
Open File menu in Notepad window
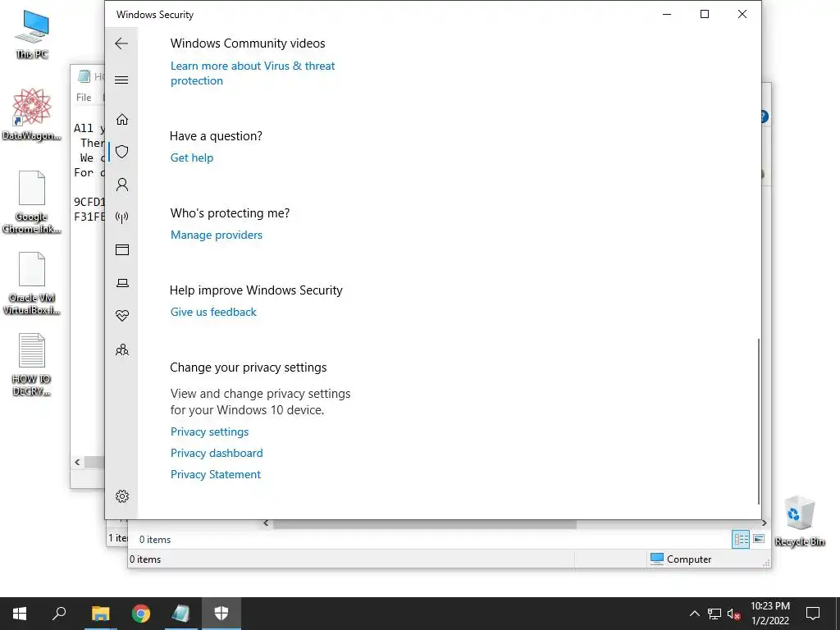(x=84, y=98)
